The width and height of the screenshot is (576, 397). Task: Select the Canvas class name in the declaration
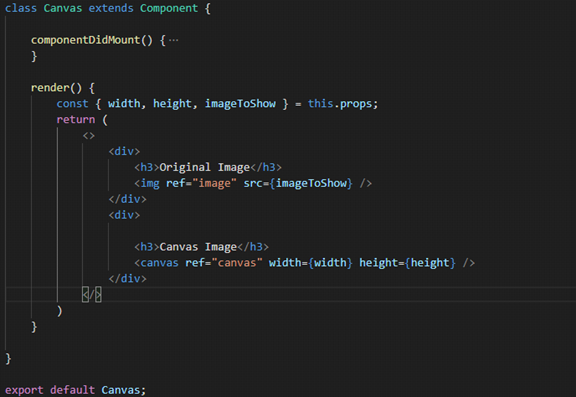pos(62,8)
